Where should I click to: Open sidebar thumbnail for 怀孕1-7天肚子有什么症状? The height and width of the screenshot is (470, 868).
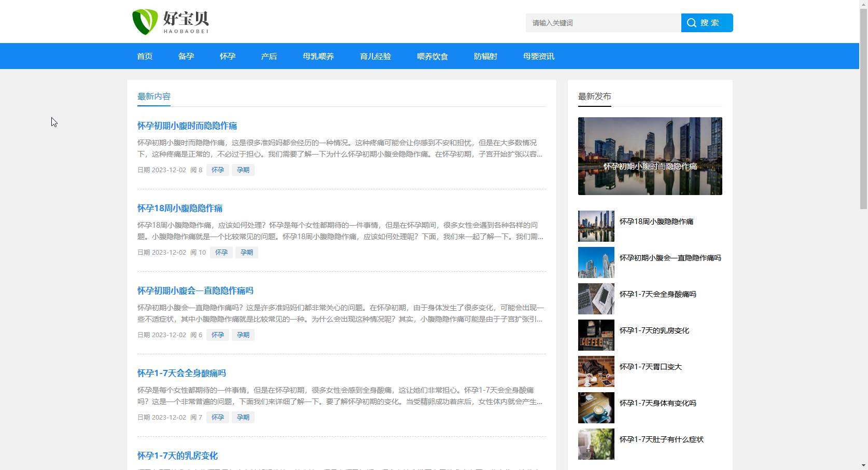pos(596,444)
